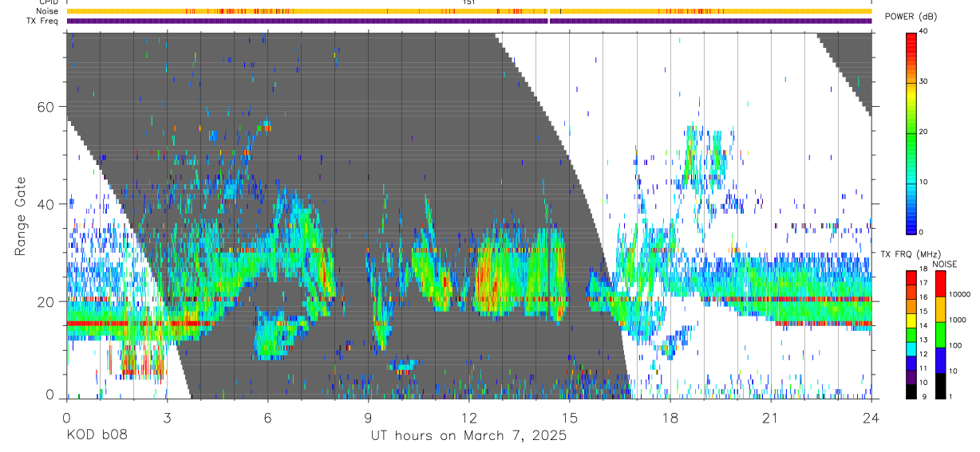Click the 151 CPID value label
The width and height of the screenshot is (980, 452).
(469, 2)
